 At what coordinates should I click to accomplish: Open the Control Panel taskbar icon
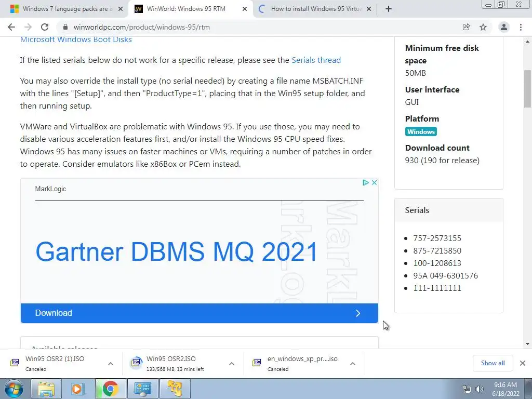click(142, 389)
